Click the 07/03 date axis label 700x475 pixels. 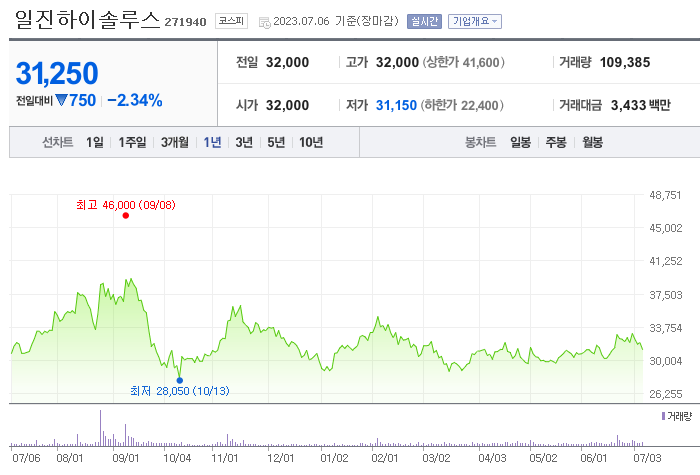tap(647, 458)
